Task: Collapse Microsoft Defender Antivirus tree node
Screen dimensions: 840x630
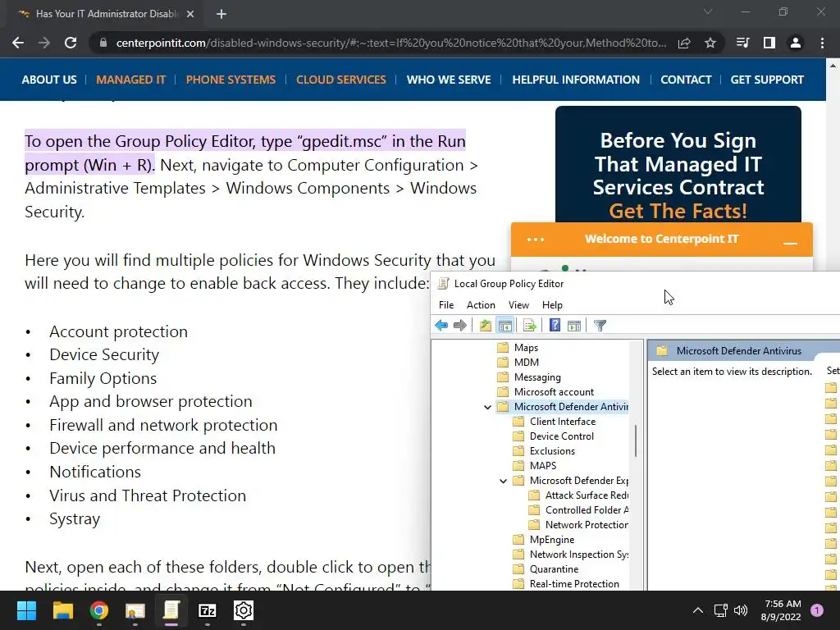Action: pos(487,407)
